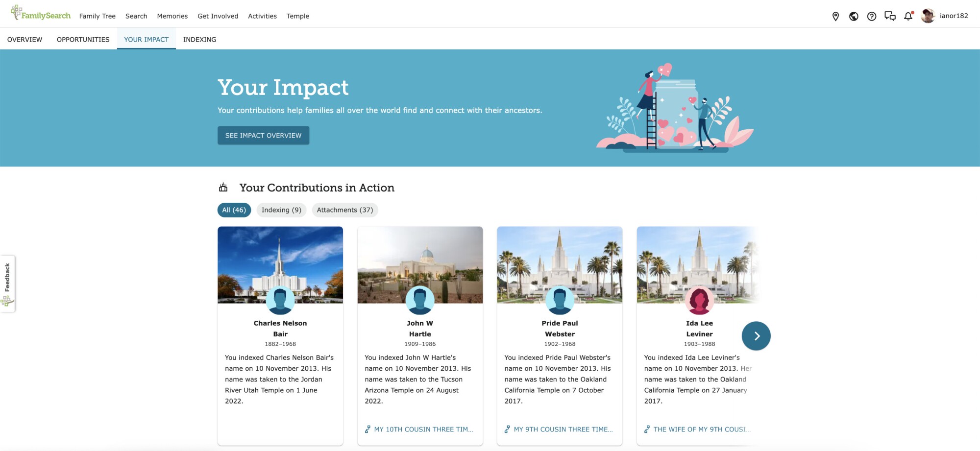Click the messages chat icon
The width and height of the screenshot is (980, 451).
pos(890,16)
